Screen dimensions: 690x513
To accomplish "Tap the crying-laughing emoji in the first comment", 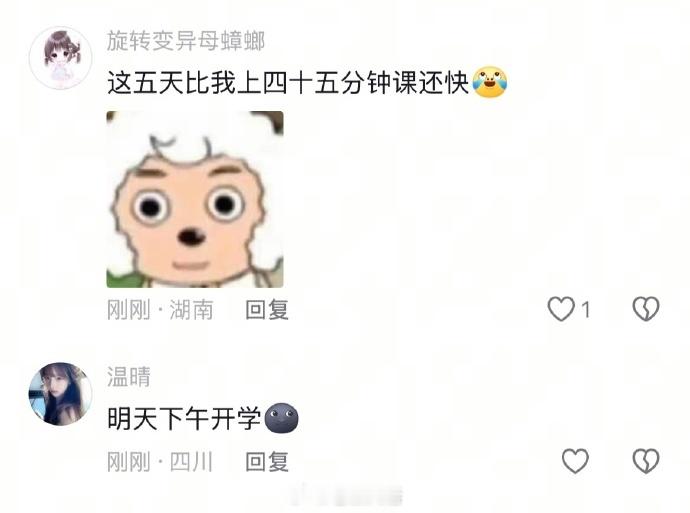I will [489, 82].
